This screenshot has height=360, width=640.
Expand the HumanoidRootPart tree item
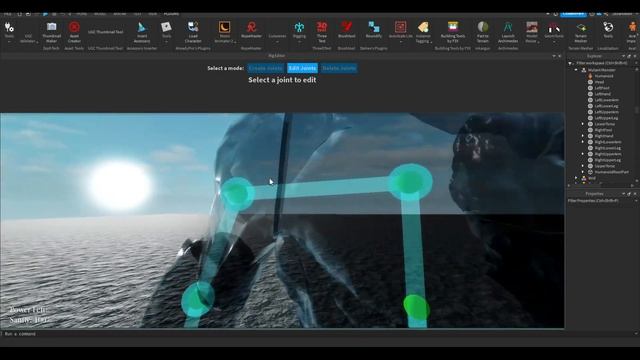click(x=583, y=172)
